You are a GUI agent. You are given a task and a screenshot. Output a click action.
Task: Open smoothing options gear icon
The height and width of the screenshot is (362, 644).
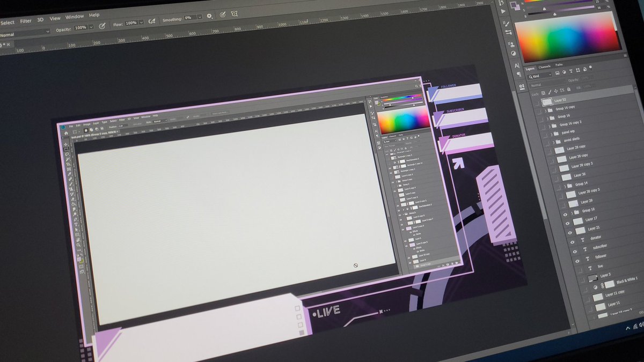pos(209,16)
